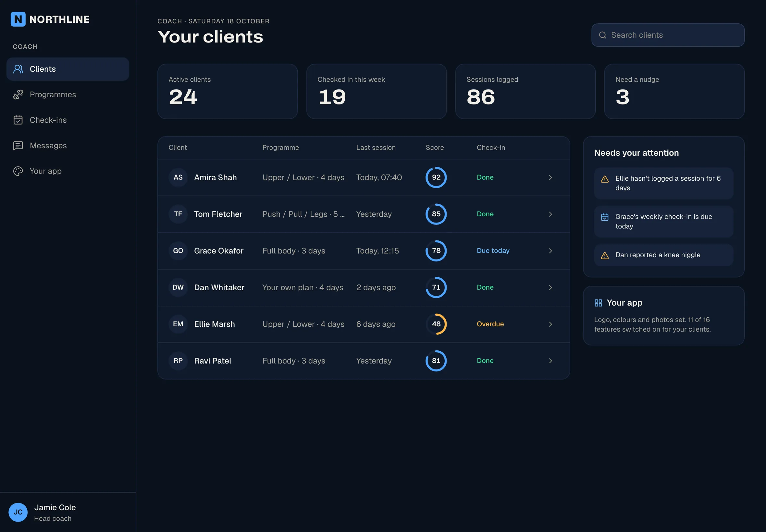Viewport: 766px width, 532px height.
Task: Open Ellie Marsh's row chevron
Action: click(x=550, y=324)
